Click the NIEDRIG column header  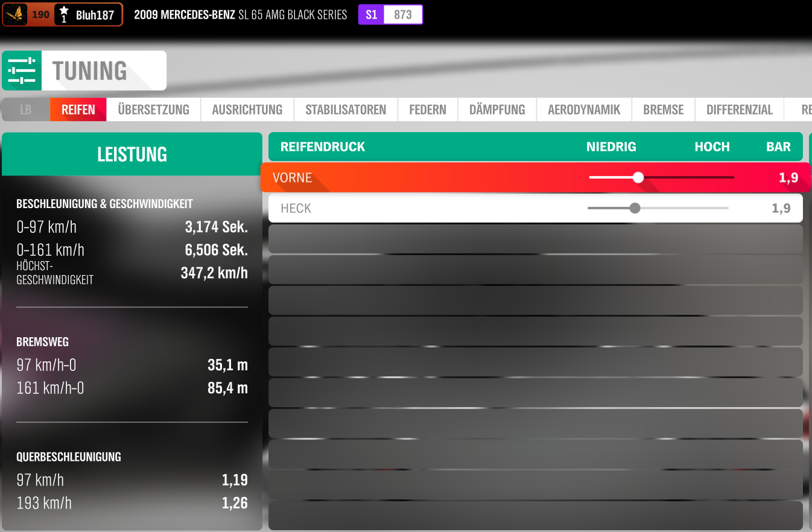pos(611,147)
